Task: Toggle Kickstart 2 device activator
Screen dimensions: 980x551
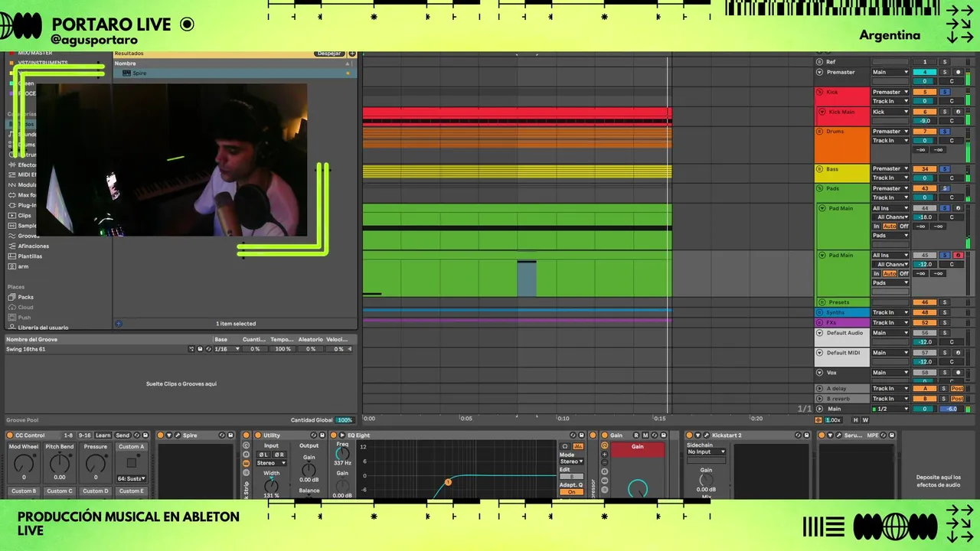Action: point(688,435)
